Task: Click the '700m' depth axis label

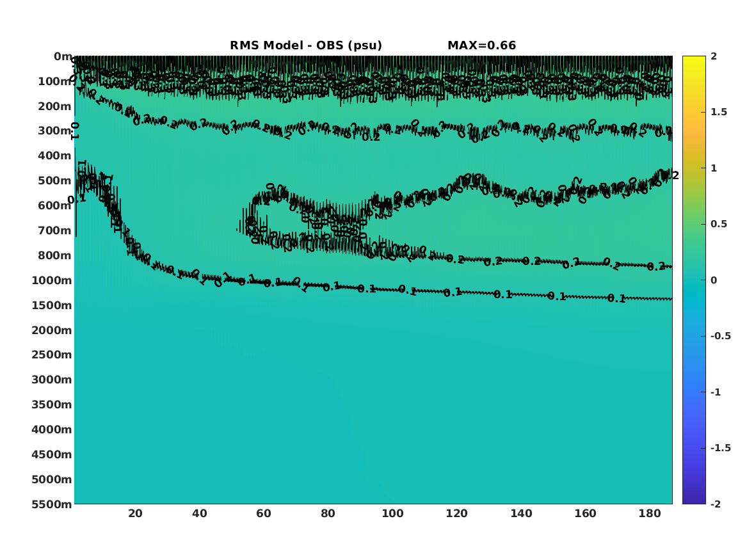Action: [x=55, y=230]
